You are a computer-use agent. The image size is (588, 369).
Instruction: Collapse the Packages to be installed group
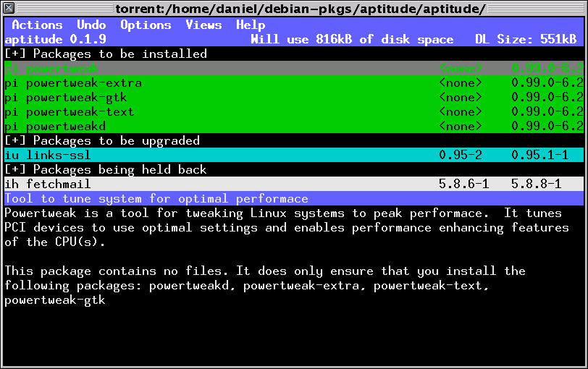(14, 54)
